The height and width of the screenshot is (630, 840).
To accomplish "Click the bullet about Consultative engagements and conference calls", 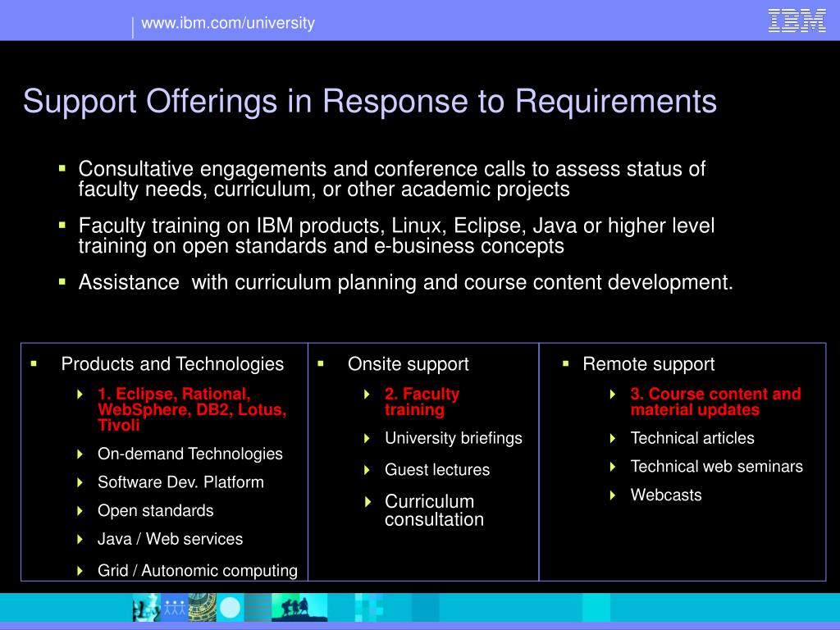I will (391, 179).
